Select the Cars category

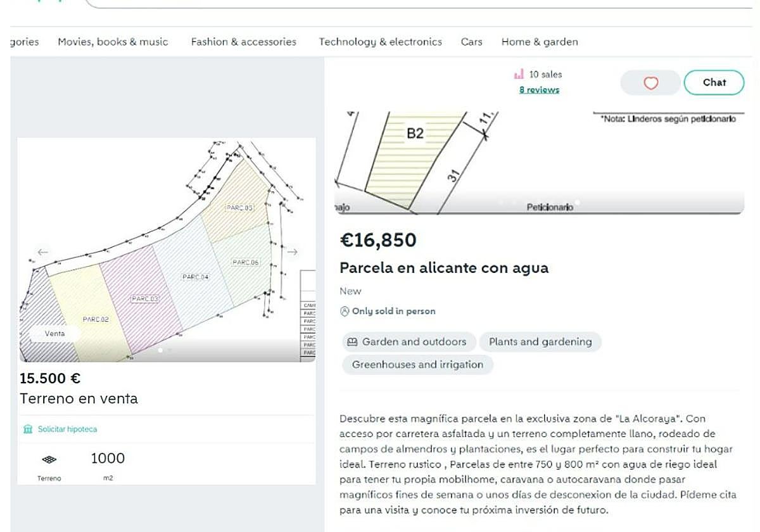click(x=471, y=42)
